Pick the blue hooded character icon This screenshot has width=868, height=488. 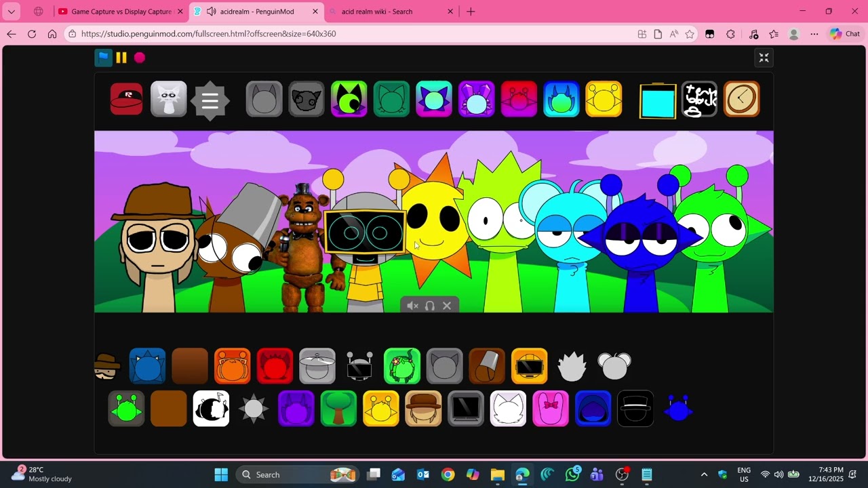click(x=593, y=409)
